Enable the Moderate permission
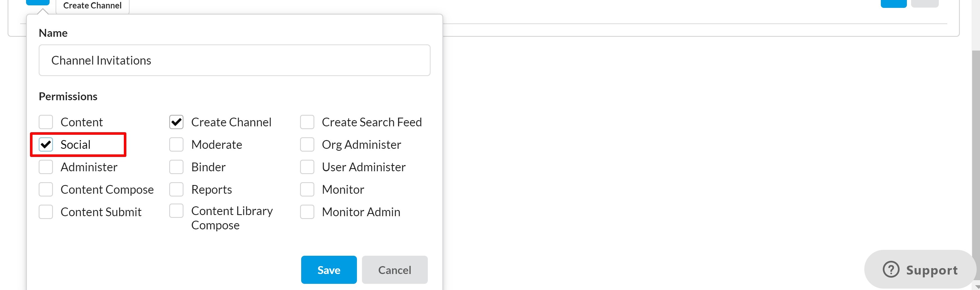The width and height of the screenshot is (980, 290). (176, 145)
